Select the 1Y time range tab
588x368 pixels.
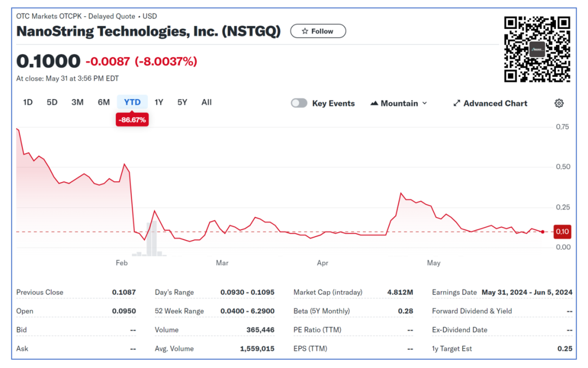pos(159,102)
